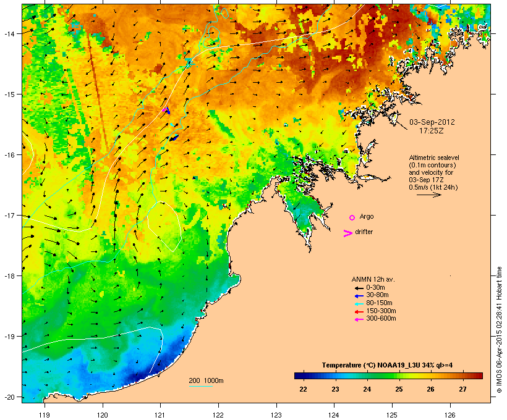
Task: Click the '300-600m' depth label
Action: 381,319
